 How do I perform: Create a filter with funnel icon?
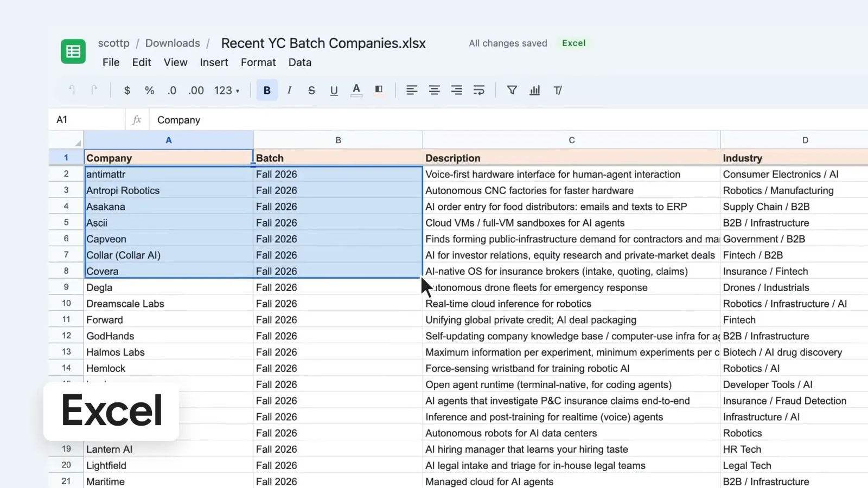512,90
